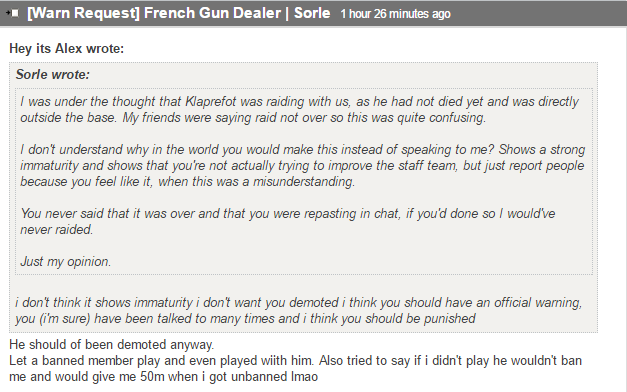The height and width of the screenshot is (392, 627).
Task: Click the word Klaprefot in the quoted text
Action: pos(211,102)
